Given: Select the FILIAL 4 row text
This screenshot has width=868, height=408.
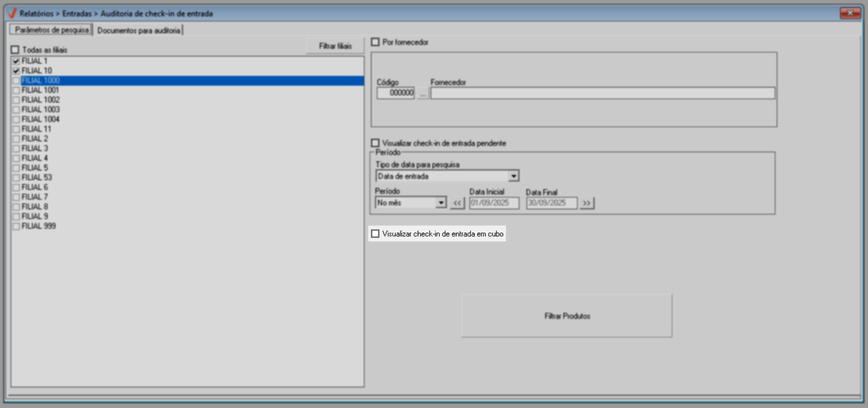Looking at the screenshot, I should pos(35,158).
